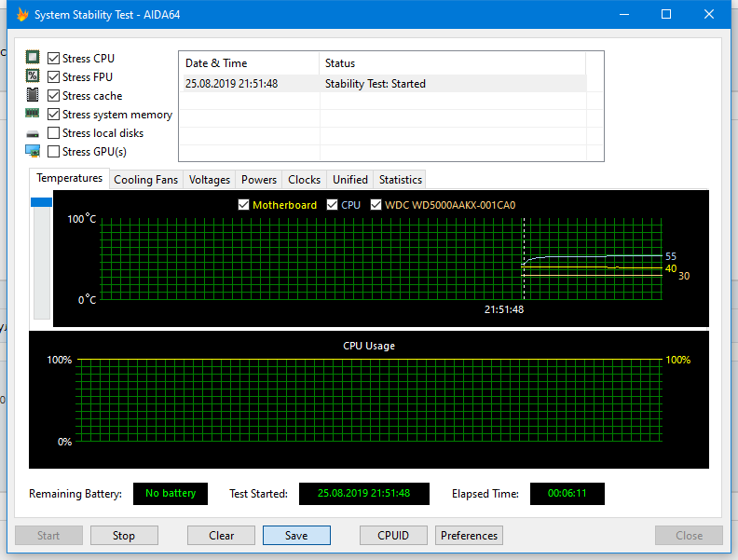The height and width of the screenshot is (560, 738).
Task: Minimize the AIDA64 stability test window
Action: 624,15
